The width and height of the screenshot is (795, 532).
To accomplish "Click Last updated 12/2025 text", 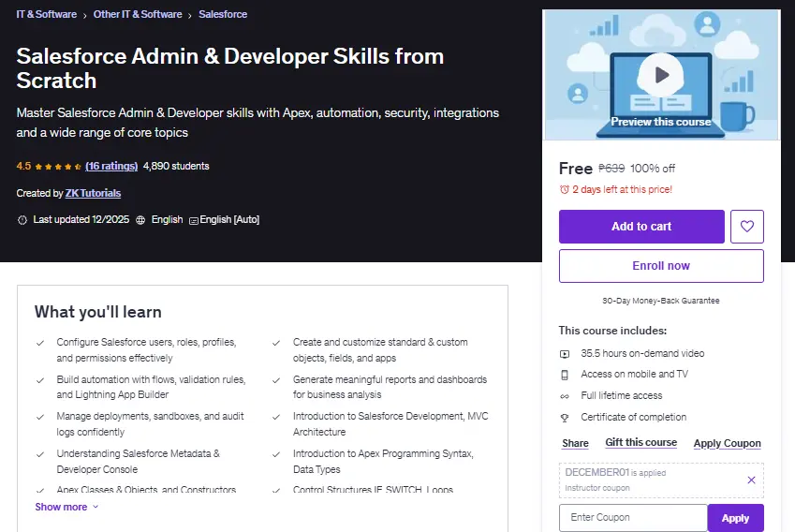I will [81, 219].
